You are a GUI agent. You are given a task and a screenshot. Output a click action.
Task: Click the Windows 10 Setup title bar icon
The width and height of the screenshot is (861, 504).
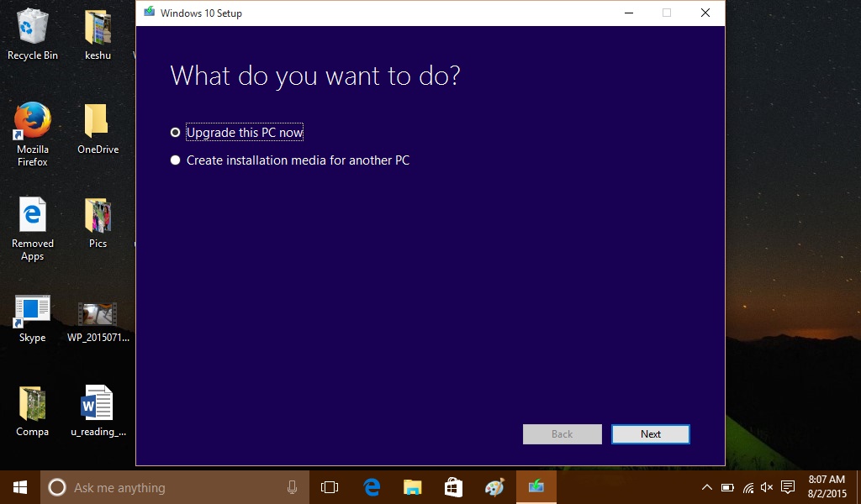pyautogui.click(x=149, y=12)
